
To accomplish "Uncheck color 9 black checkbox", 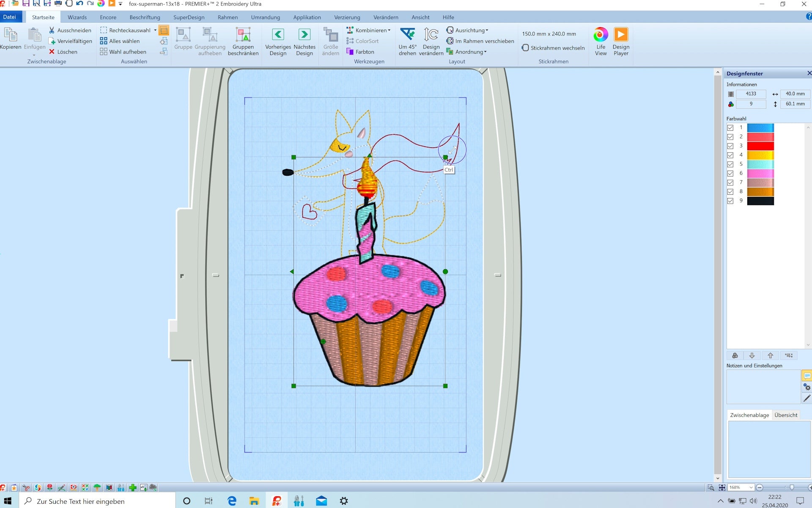I will tap(730, 201).
